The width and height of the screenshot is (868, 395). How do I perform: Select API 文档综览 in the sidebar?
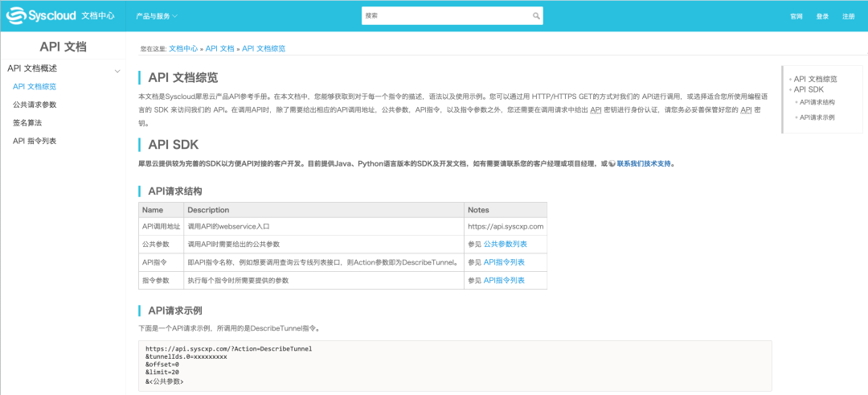35,86
